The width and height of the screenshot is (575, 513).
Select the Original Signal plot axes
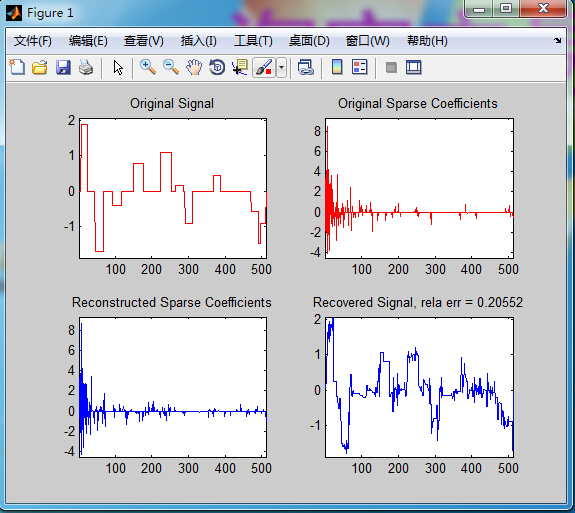tap(173, 188)
